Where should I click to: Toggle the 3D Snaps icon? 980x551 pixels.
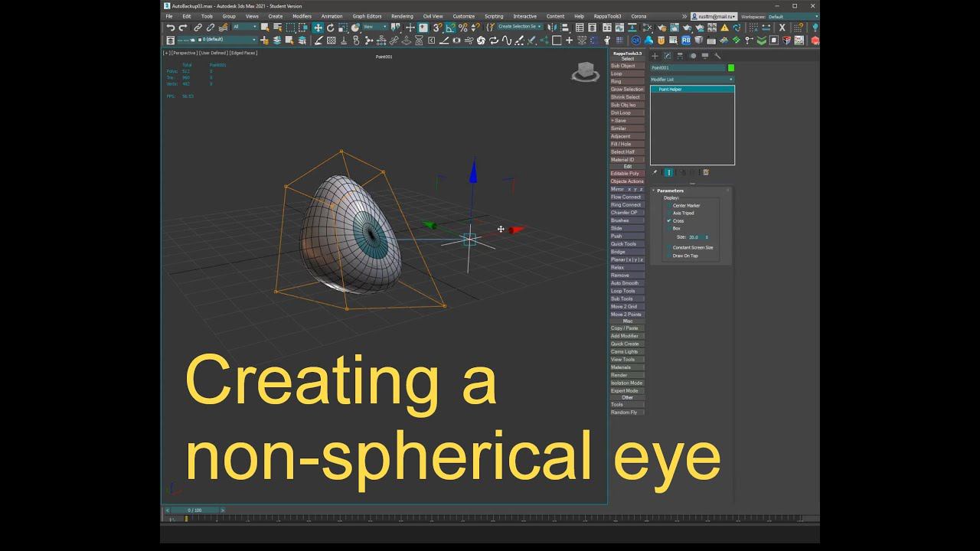point(436,28)
